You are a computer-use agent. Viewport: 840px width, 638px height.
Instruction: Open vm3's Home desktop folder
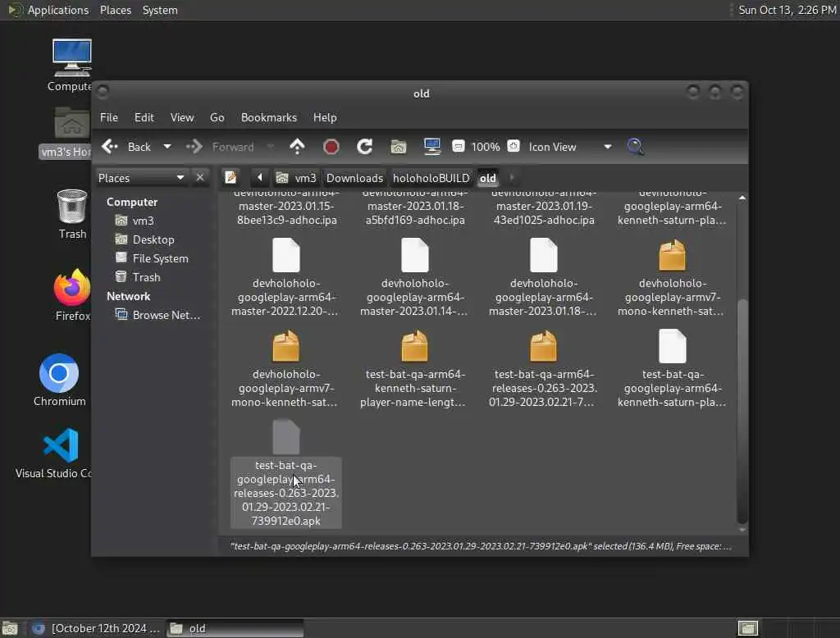66,132
